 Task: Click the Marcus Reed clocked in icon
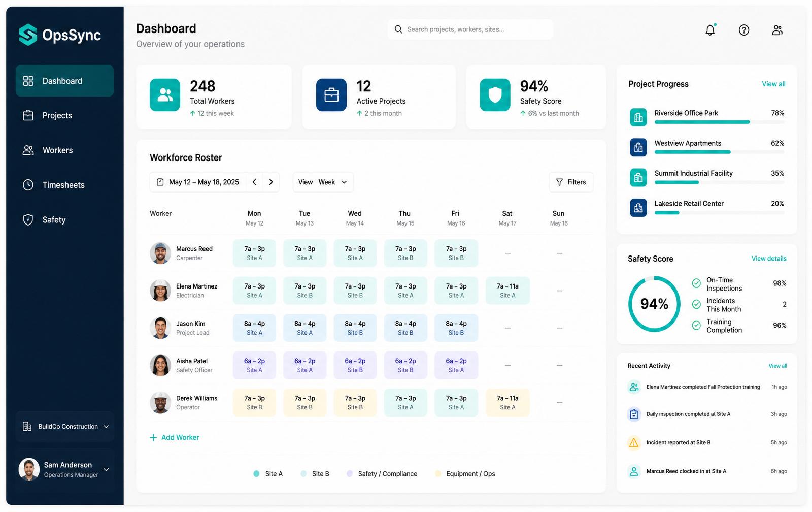pyautogui.click(x=634, y=471)
